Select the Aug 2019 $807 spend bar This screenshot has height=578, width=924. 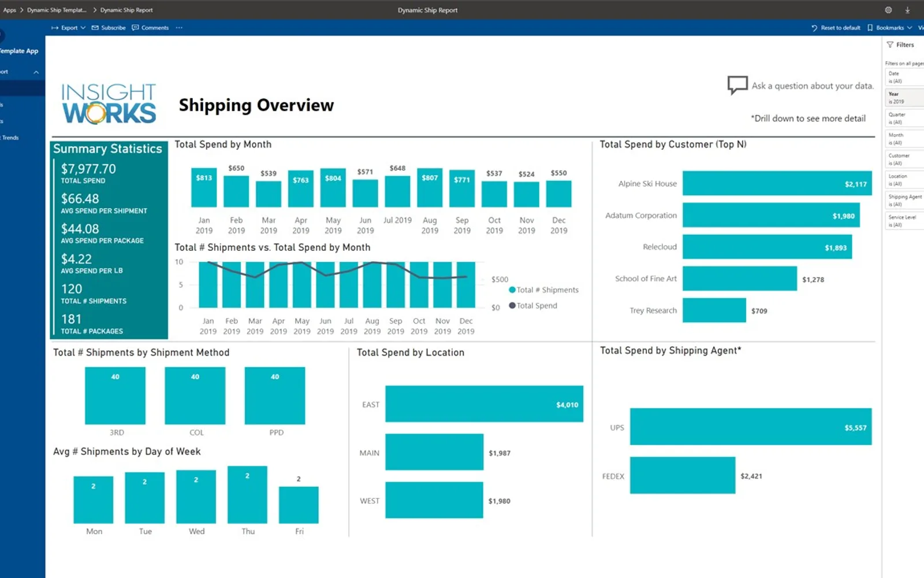click(x=430, y=188)
